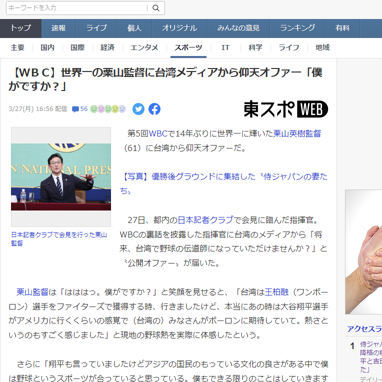Switch to the 速報 tab
Screen dimensions: 382x382
coord(59,28)
